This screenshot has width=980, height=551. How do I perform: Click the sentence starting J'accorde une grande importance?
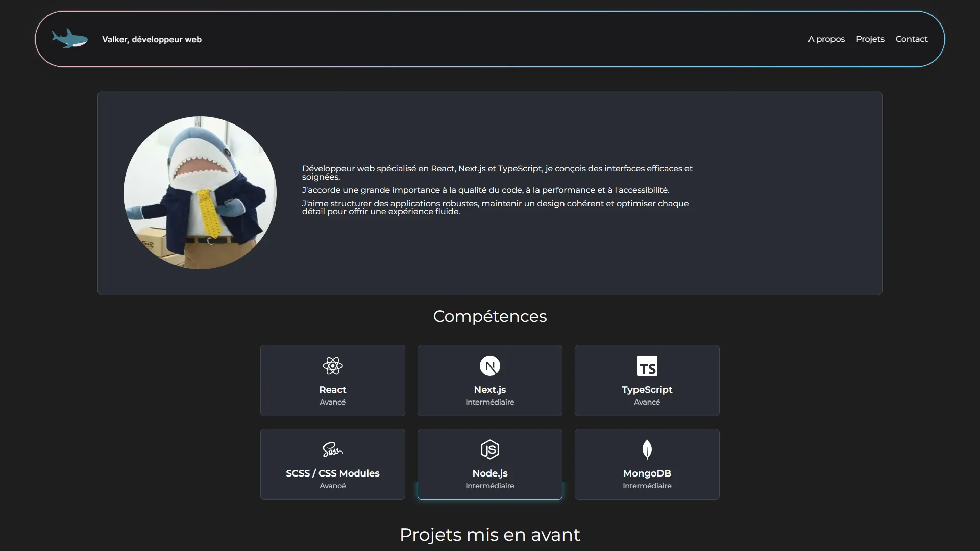click(x=485, y=190)
